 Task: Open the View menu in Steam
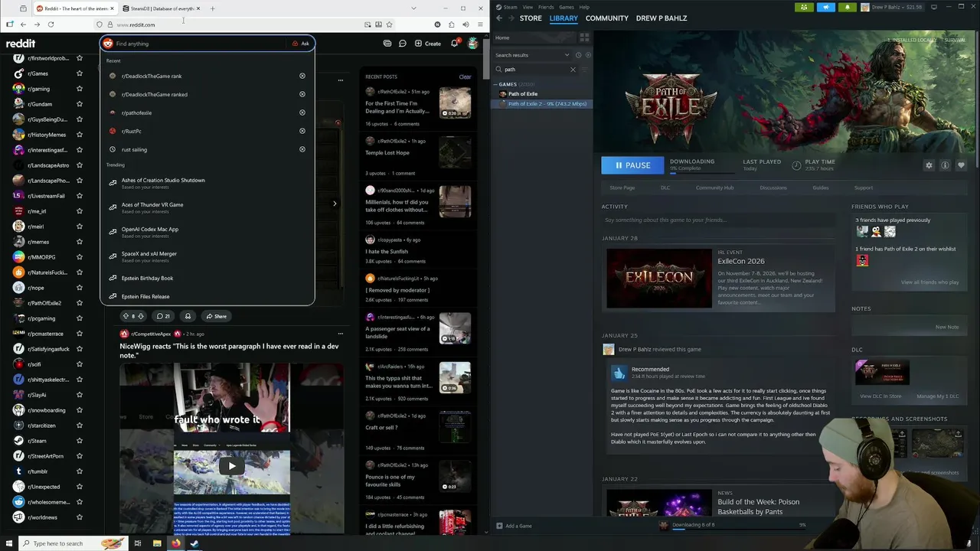click(528, 7)
